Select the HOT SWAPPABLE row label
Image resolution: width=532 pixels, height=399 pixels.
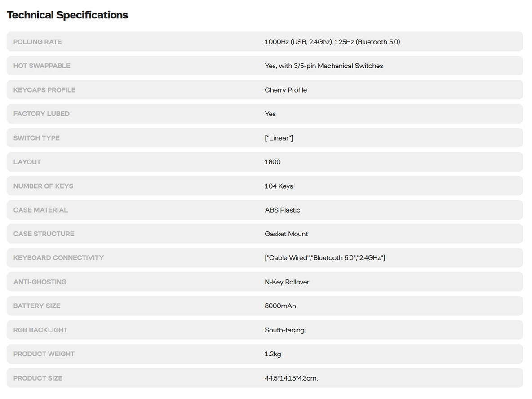point(42,66)
